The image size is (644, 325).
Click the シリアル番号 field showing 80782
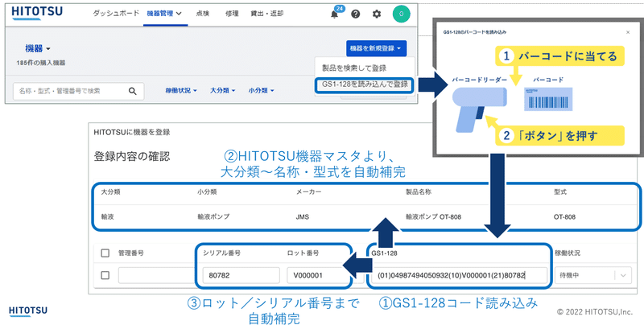241,275
